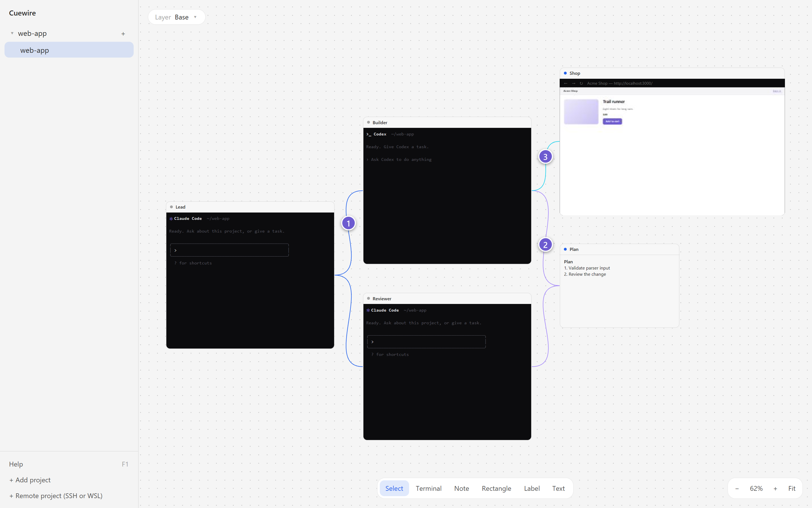Click the Codex prompt icon in Builder

[369, 134]
